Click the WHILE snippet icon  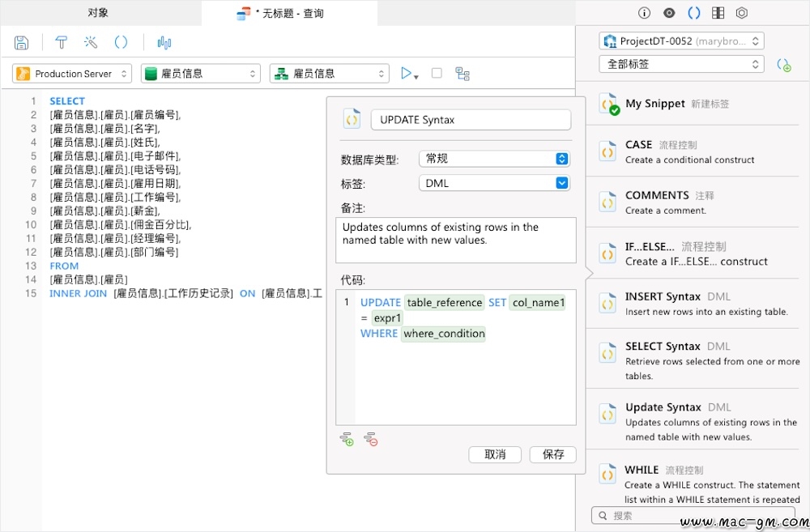click(607, 474)
